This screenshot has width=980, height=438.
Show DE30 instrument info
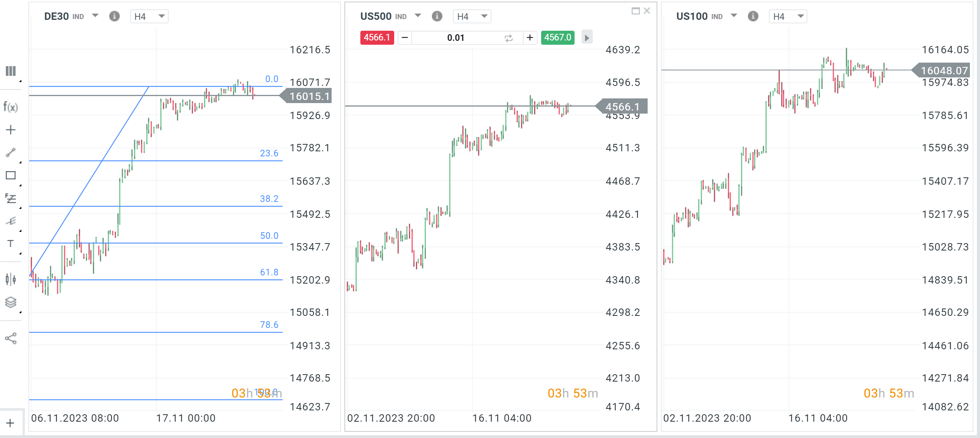(114, 16)
